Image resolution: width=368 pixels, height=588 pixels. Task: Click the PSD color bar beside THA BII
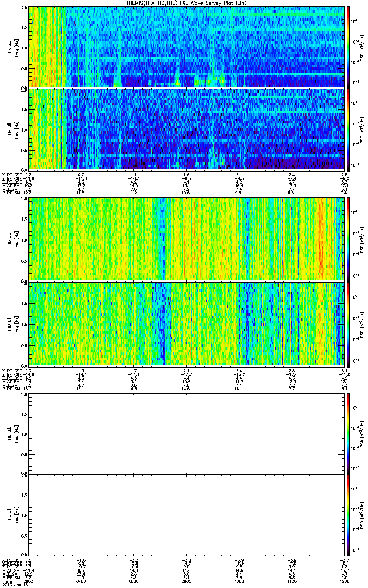coord(348,129)
